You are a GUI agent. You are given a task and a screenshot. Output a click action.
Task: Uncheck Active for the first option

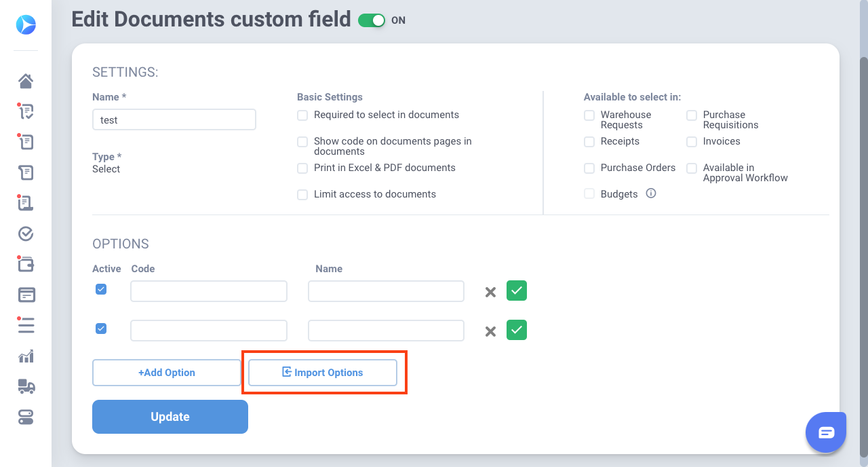(101, 289)
